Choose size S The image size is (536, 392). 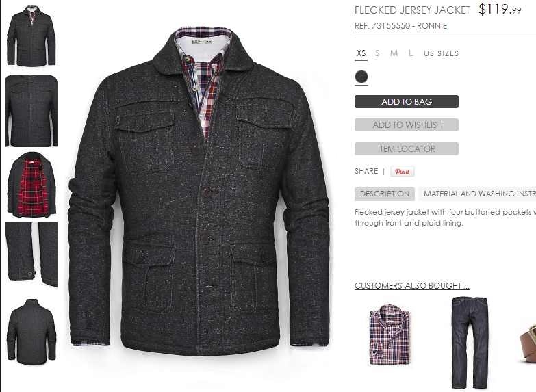point(377,53)
